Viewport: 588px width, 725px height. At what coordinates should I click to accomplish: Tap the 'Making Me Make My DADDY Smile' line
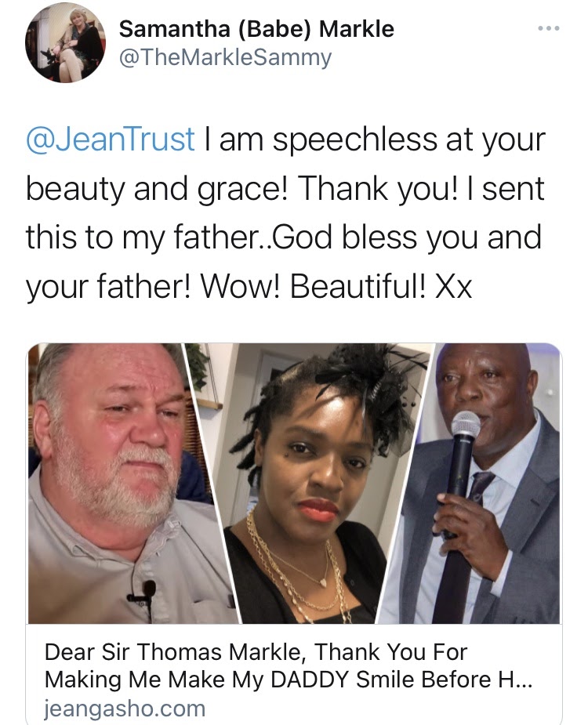pyautogui.click(x=289, y=680)
